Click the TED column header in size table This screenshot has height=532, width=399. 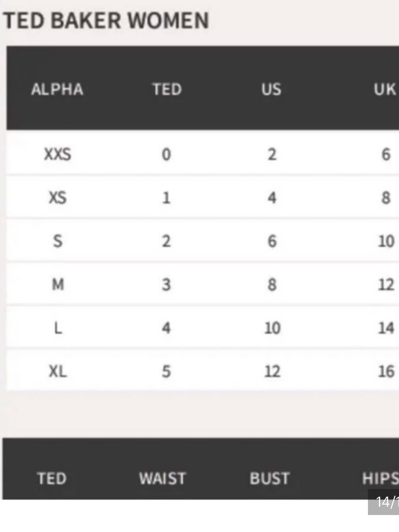[x=167, y=89]
